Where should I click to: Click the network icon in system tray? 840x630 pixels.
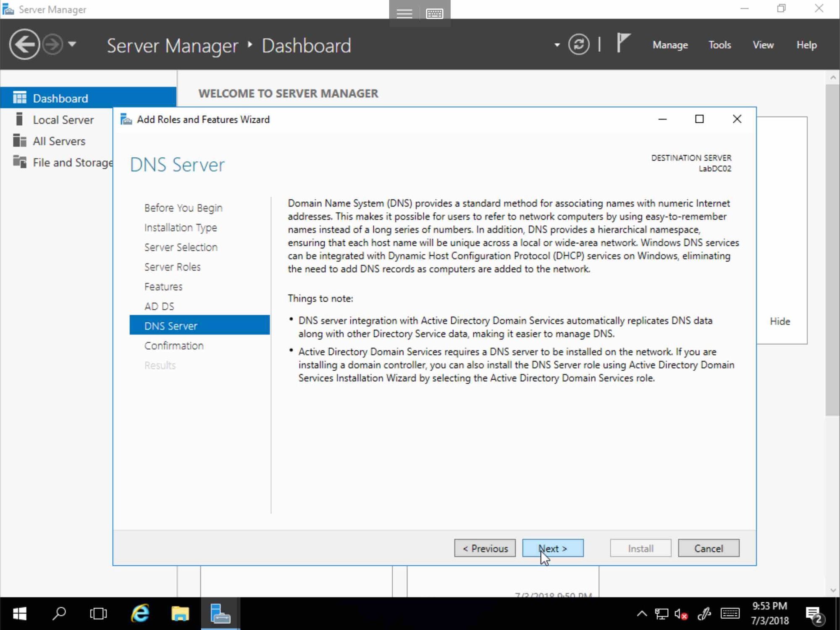[661, 614]
